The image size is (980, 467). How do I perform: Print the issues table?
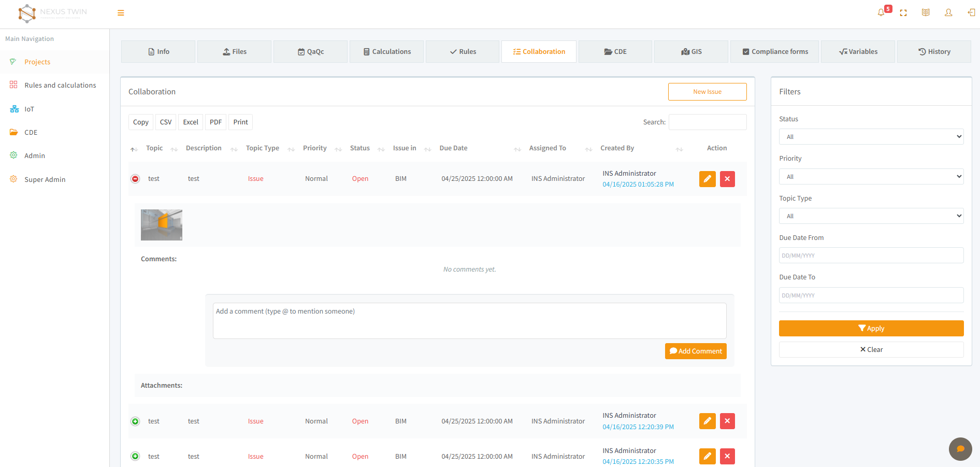240,122
